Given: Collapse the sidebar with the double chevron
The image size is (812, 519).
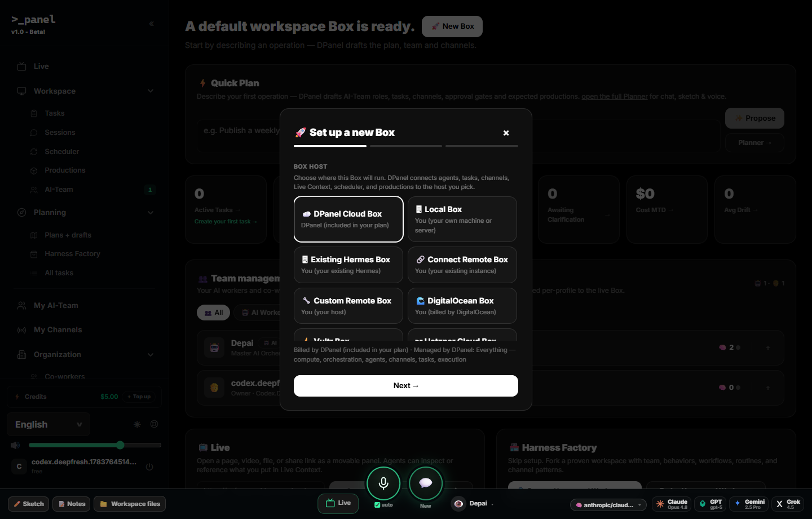Looking at the screenshot, I should click(x=151, y=24).
